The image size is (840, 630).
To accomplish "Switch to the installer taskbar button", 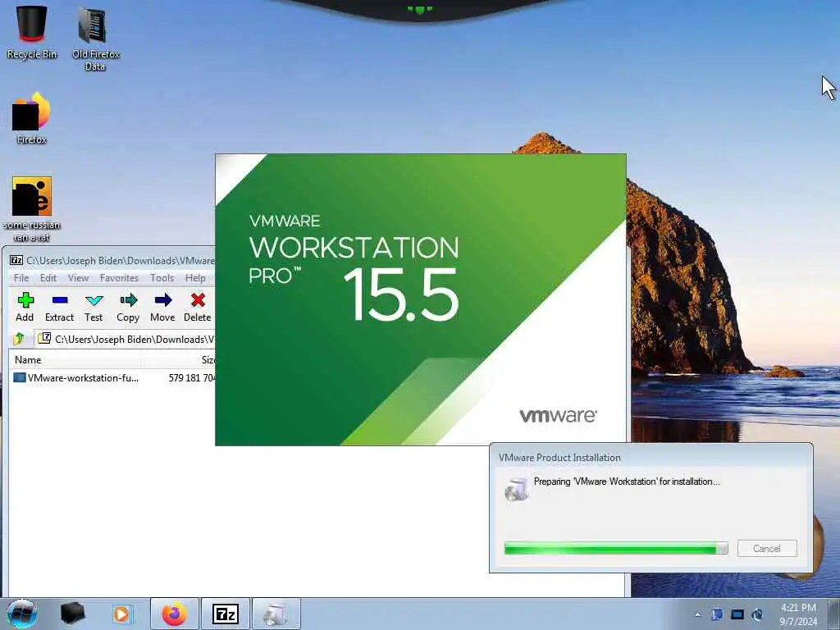I will click(x=276, y=614).
